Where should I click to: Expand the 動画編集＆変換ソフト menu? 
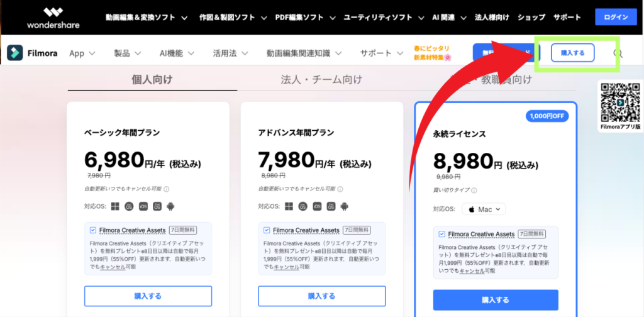pyautogui.click(x=147, y=18)
